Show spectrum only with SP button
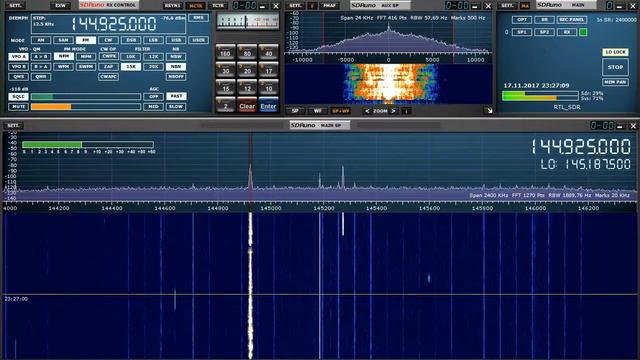 pyautogui.click(x=296, y=111)
